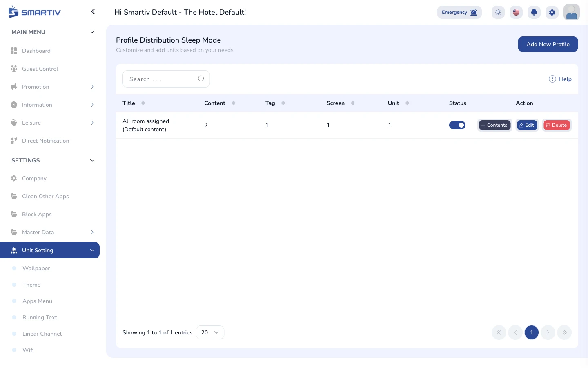Focus the Search input field
This screenshot has height=368, width=588.
click(x=166, y=79)
